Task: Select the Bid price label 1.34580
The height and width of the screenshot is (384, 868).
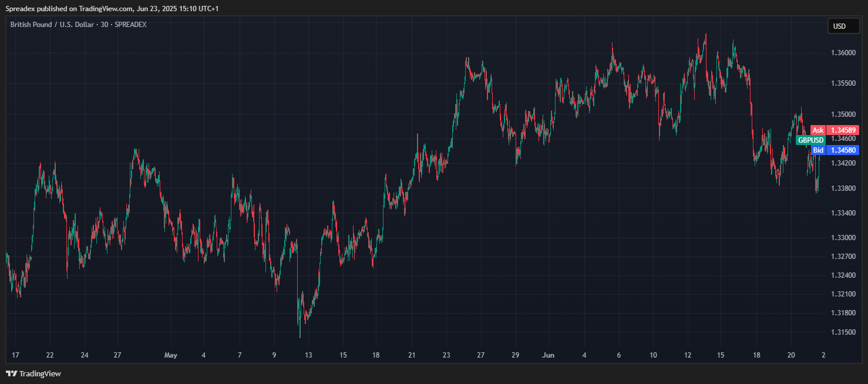Action: pyautogui.click(x=835, y=150)
